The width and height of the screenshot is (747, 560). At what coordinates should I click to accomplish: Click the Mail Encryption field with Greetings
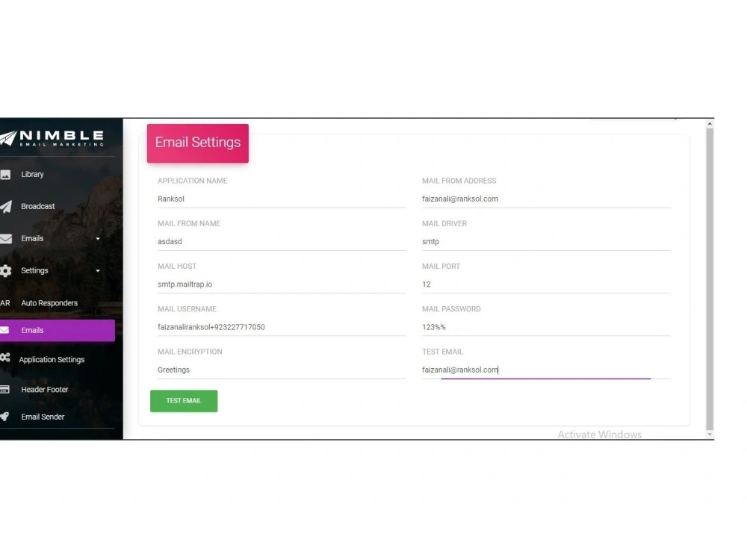(x=282, y=370)
